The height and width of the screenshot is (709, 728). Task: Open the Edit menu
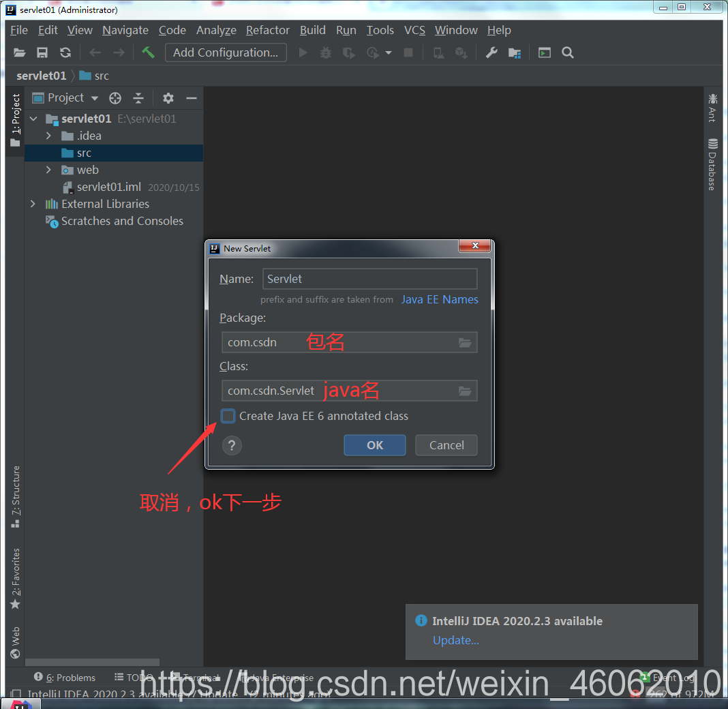pos(48,30)
